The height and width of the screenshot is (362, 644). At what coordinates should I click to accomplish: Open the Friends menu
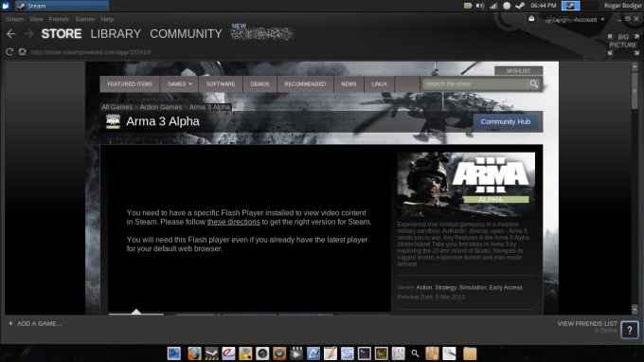click(59, 19)
